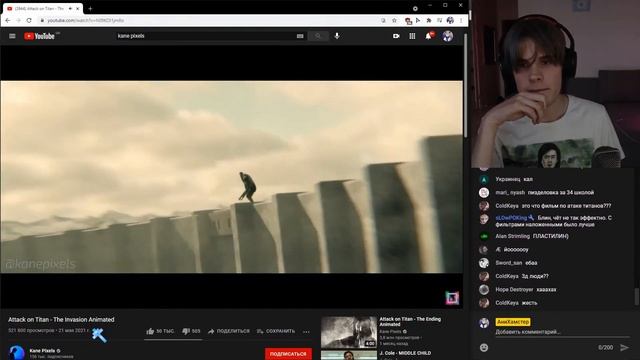Click ColdKeya's message 'жесть'
This screenshot has width=640, height=360.
tap(529, 303)
